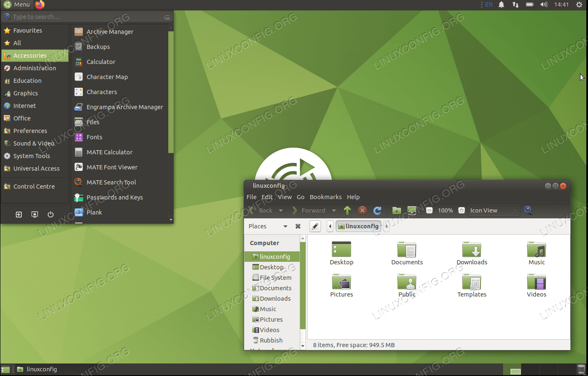Click the show desktop button in bottom panel
588x376 pixels.
coord(5,370)
